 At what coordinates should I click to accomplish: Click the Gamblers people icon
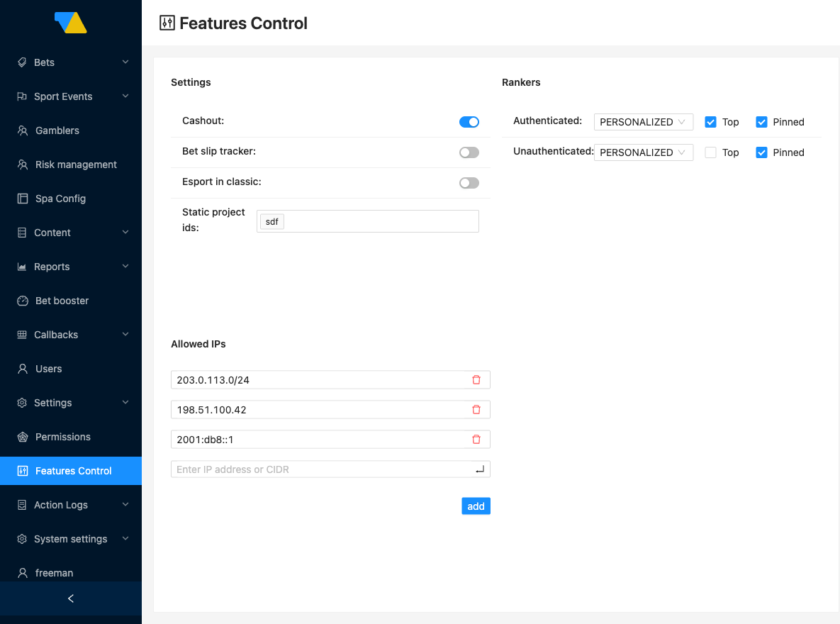[x=23, y=130]
